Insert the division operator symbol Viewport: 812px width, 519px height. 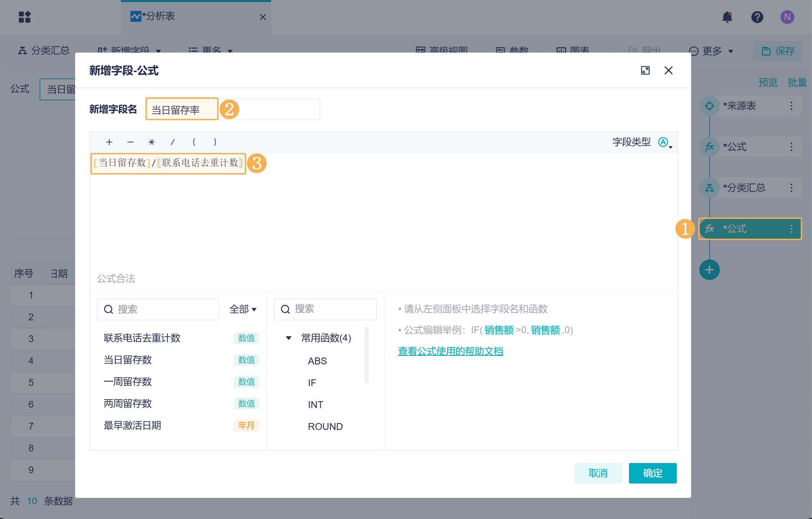click(x=173, y=142)
